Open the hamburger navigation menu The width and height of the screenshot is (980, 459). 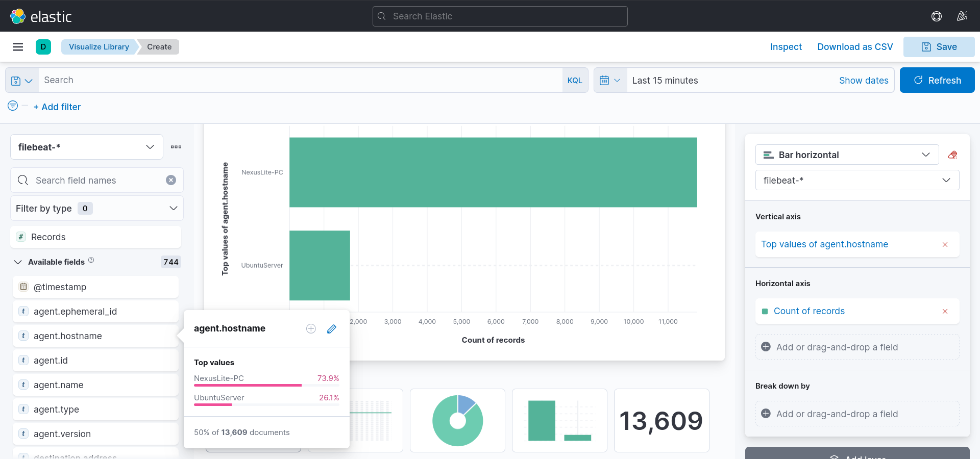18,47
